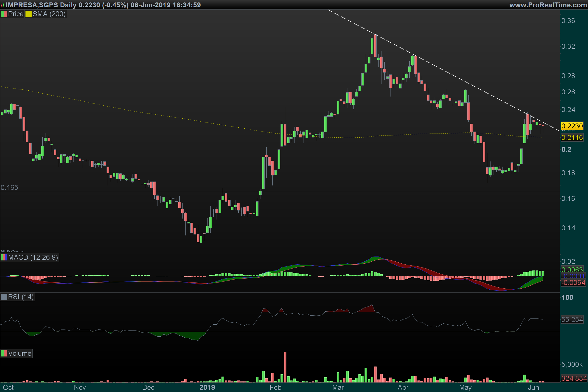This screenshot has height=392, width=588.
Task: Click the Price legend candle icon
Action: point(4,14)
